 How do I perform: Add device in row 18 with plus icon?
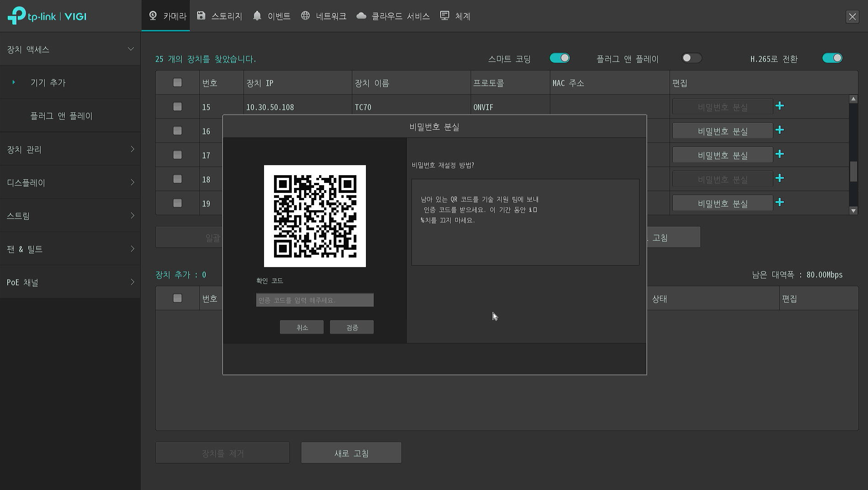pos(780,178)
